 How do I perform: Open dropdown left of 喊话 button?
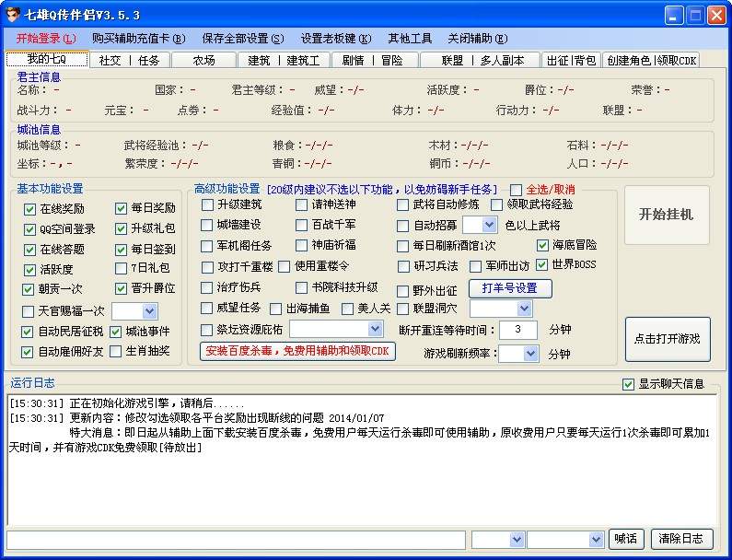[596, 540]
